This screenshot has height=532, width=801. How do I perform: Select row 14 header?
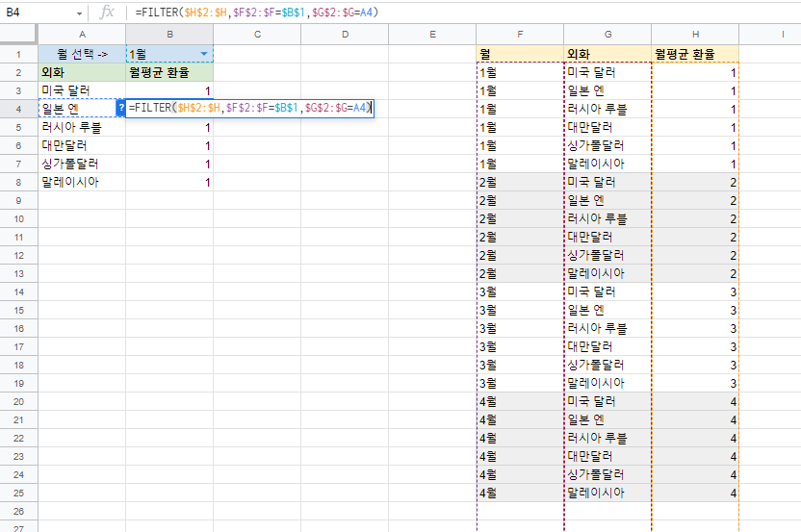coord(19,292)
